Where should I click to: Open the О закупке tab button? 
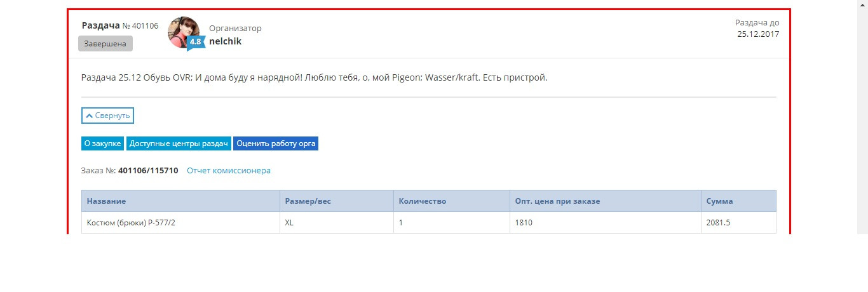pos(103,143)
